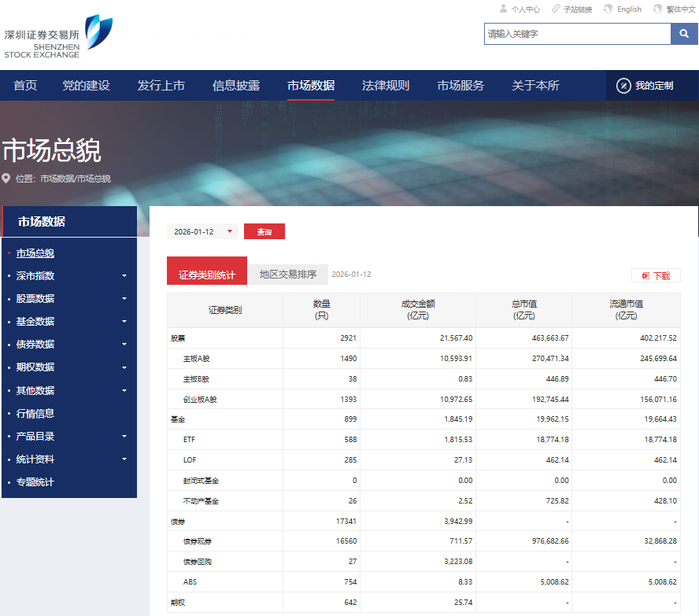Select the 地区交易排序 tab
Image resolution: width=699 pixels, height=616 pixels.
[288, 275]
